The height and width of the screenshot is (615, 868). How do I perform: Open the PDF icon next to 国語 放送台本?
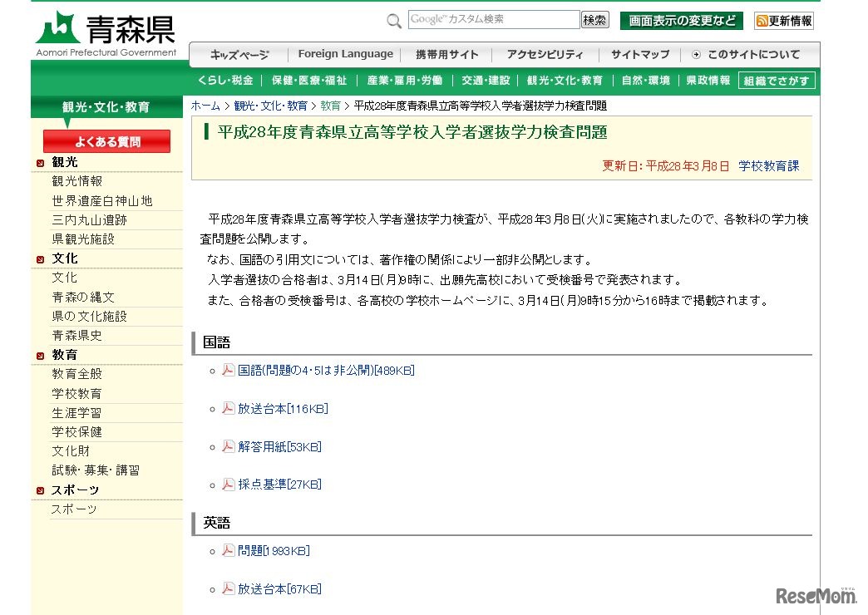coord(228,408)
